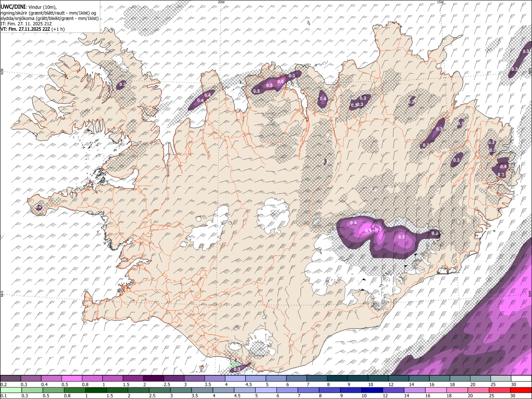Click the 'IT: Fim. 27. 11. 2025 21Z' line
Viewport: 532px width, 399px height.
pos(26,24)
